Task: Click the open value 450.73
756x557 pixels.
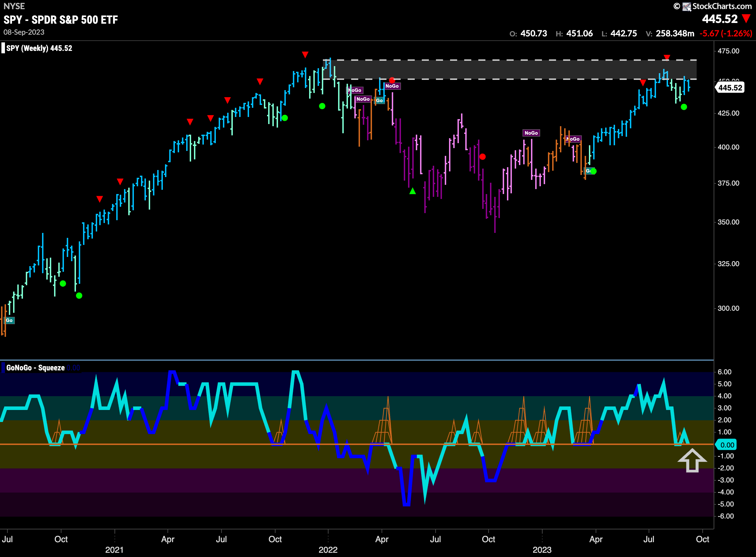Action: tap(534, 34)
